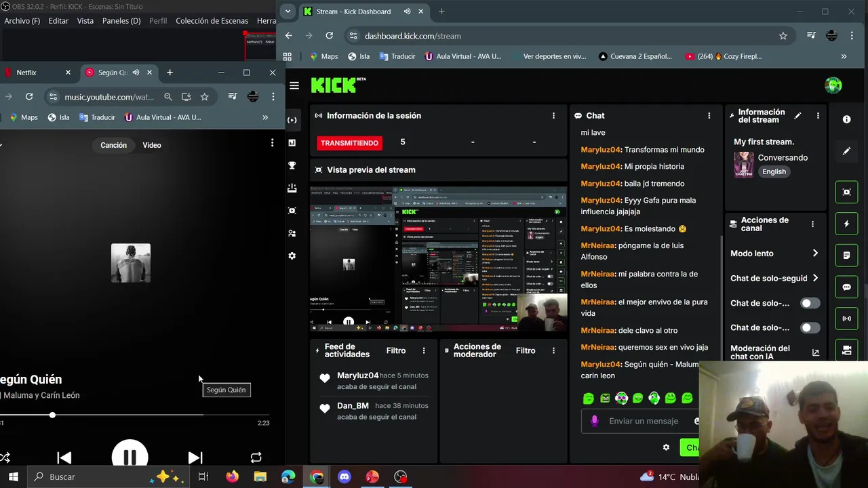This screenshot has width=868, height=488.
Task: Toggle the first Chat de solo switch
Action: 810,303
